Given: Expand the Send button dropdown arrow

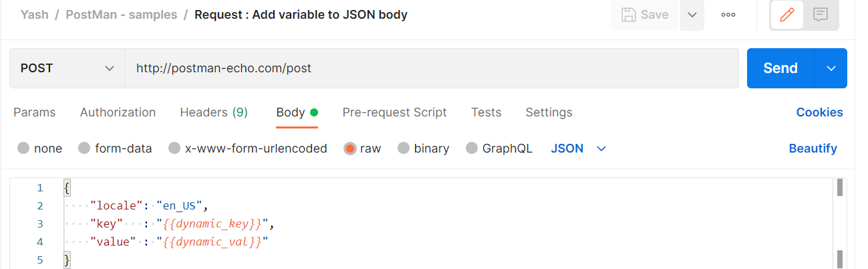Looking at the screenshot, I should (831, 68).
